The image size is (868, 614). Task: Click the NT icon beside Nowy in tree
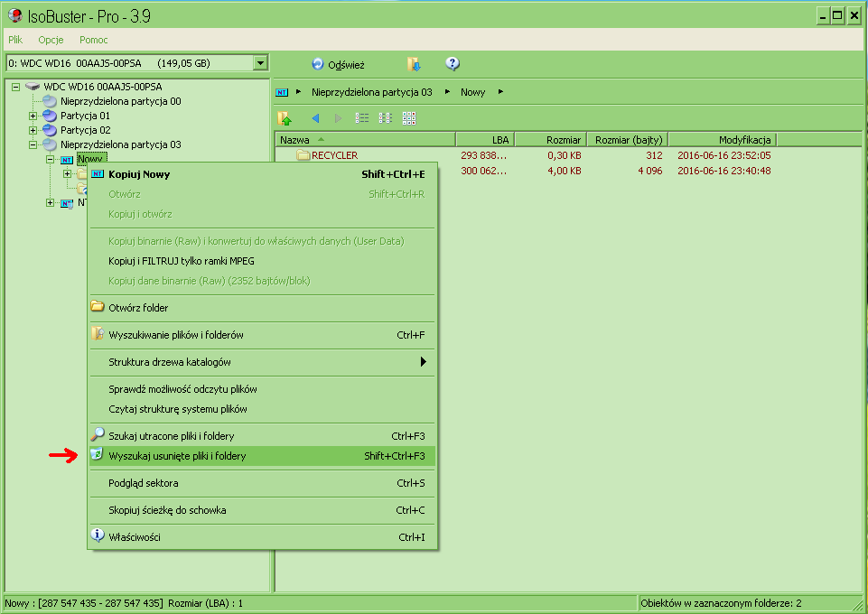tap(67, 160)
